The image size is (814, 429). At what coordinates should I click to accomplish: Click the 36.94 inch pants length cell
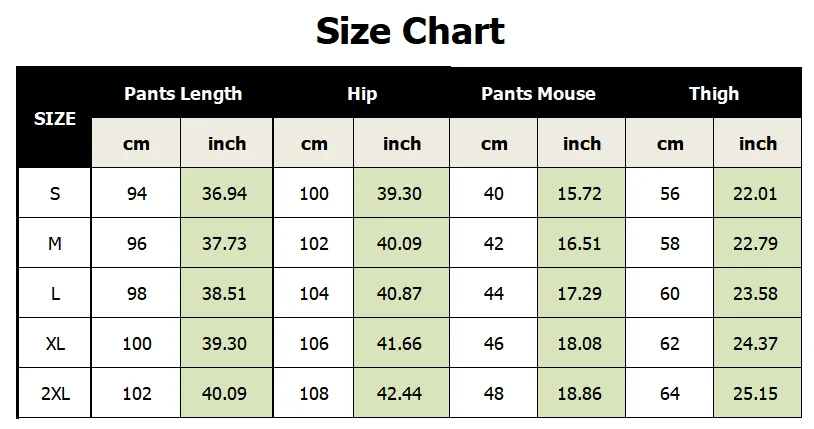click(x=226, y=193)
